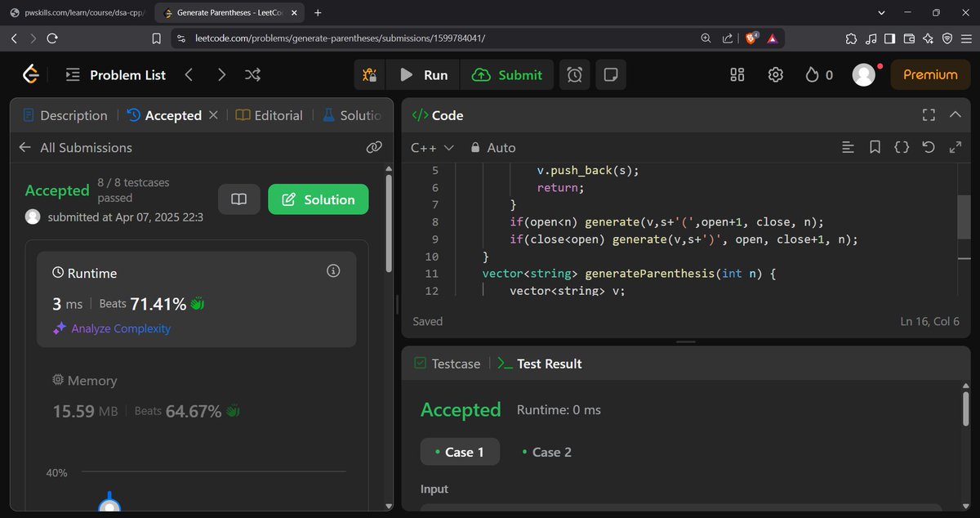The width and height of the screenshot is (980, 518).
Task: Click the browser back arrow
Action: pos(15,38)
